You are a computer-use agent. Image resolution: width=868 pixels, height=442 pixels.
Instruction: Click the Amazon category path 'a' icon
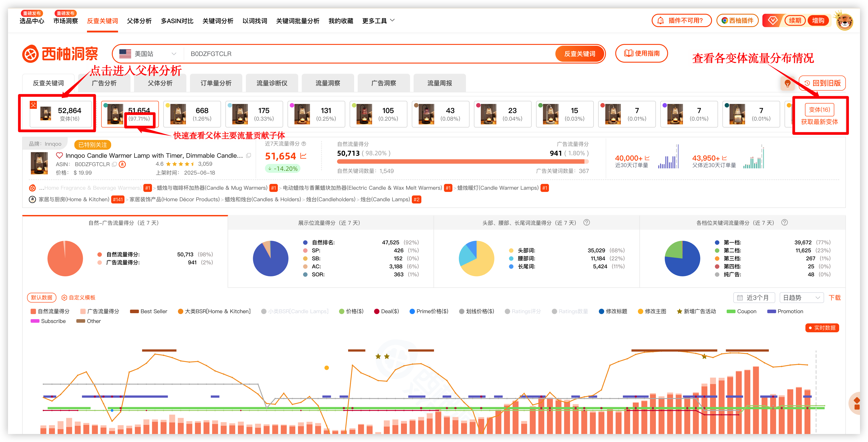pyautogui.click(x=32, y=199)
